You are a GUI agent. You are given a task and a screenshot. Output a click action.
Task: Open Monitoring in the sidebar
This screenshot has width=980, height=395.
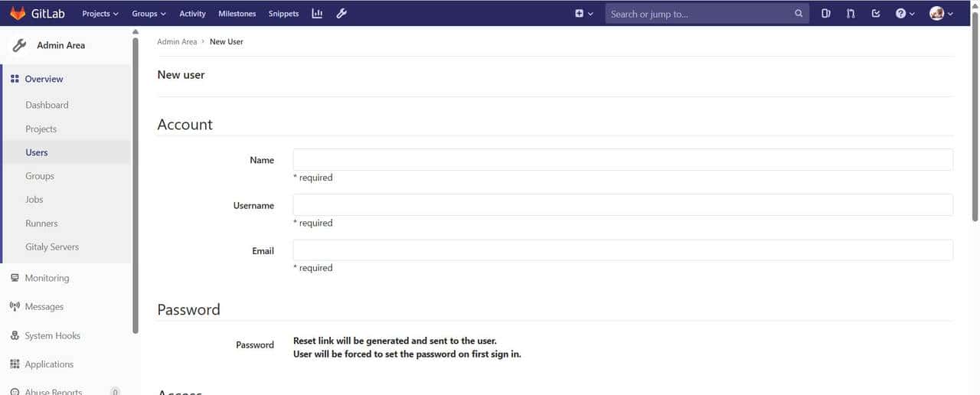[47, 278]
